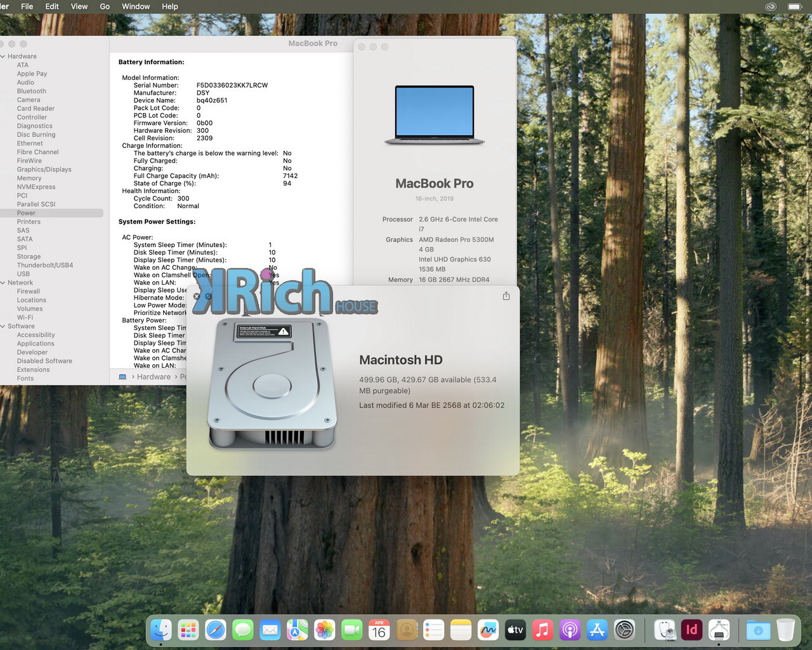Screen dimensions: 812x650
Task: Open the Edit menu
Action: coord(52,6)
